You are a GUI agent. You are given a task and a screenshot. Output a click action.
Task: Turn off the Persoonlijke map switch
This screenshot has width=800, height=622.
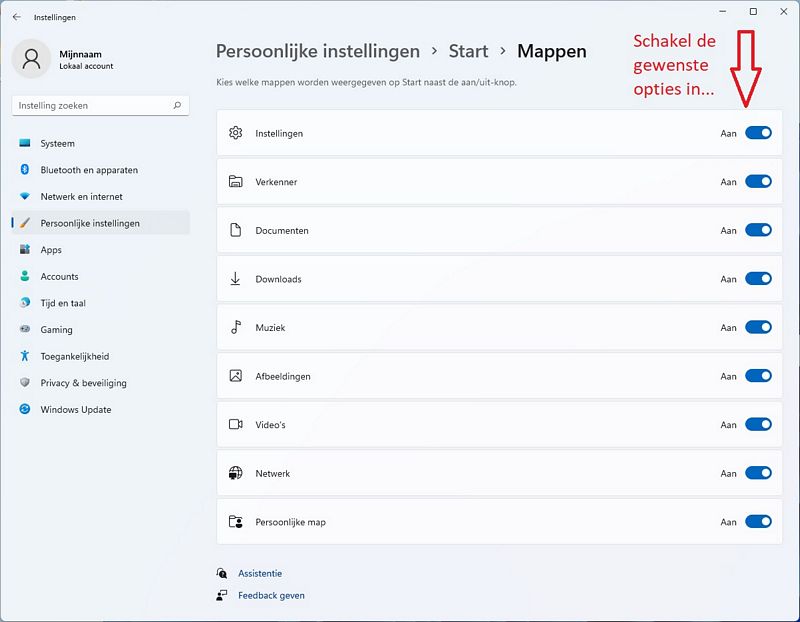tap(758, 521)
